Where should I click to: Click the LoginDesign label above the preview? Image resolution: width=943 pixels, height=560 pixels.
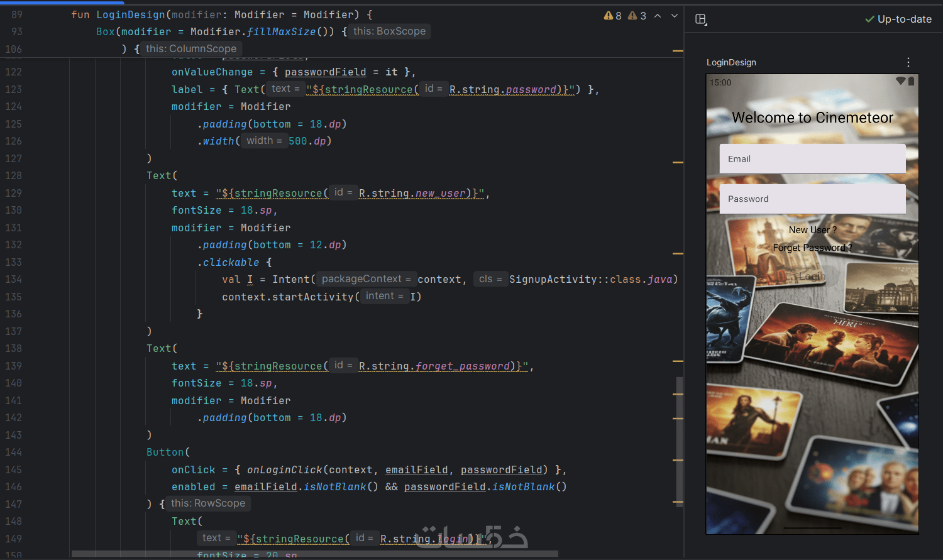point(731,62)
